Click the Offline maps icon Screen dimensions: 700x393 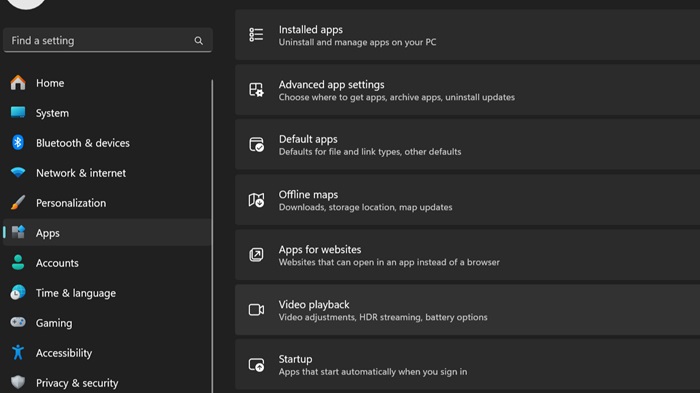tap(256, 200)
